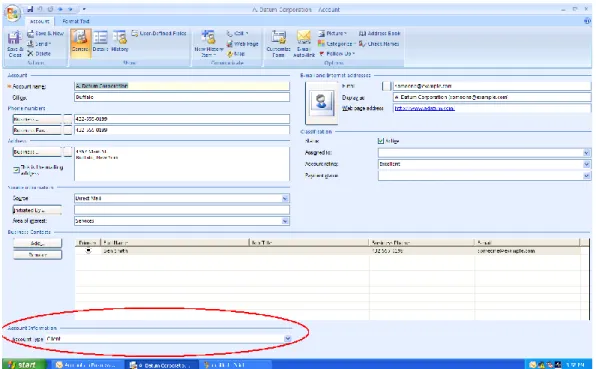
Task: Open the help icon at ribbon's right edge
Action: 587,21
